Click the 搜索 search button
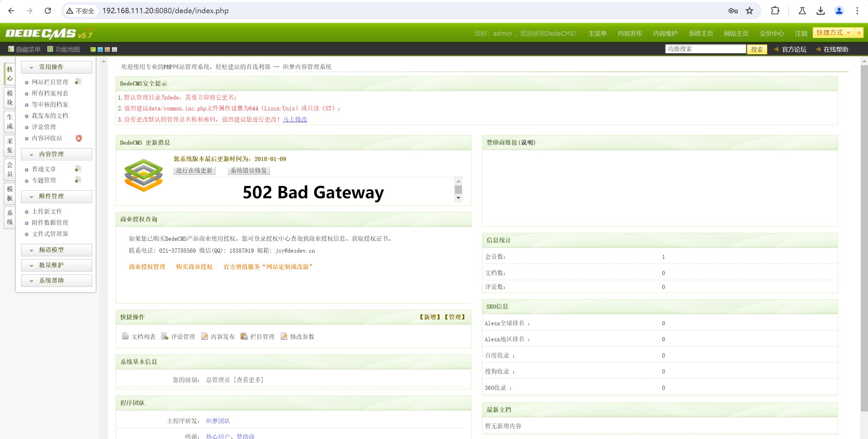 pyautogui.click(x=757, y=49)
